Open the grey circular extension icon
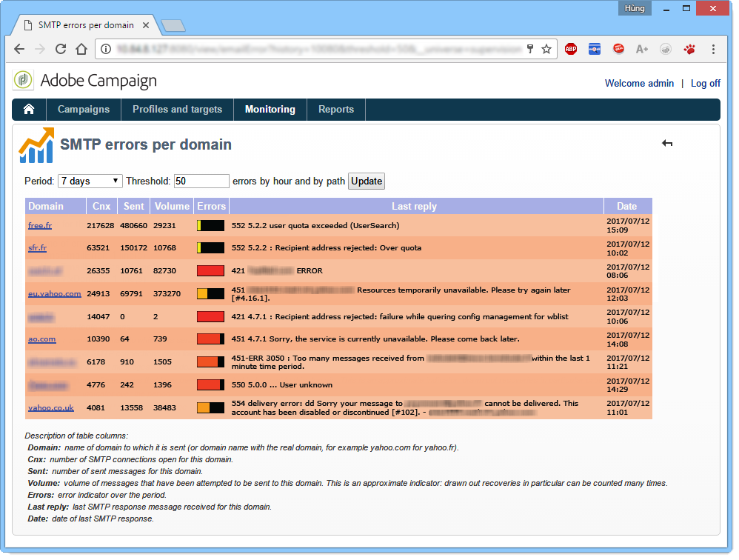This screenshot has height=560, width=739. click(666, 49)
